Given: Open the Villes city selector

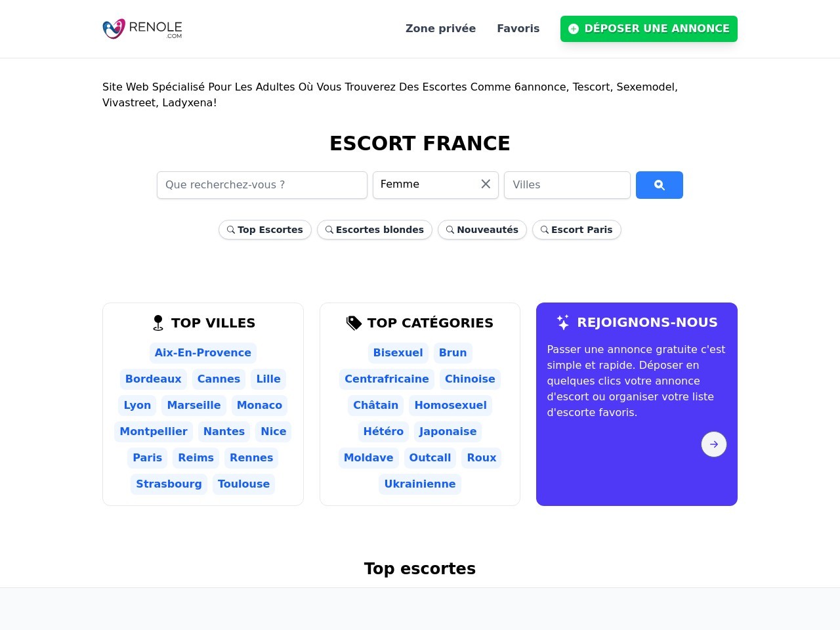Looking at the screenshot, I should point(567,185).
